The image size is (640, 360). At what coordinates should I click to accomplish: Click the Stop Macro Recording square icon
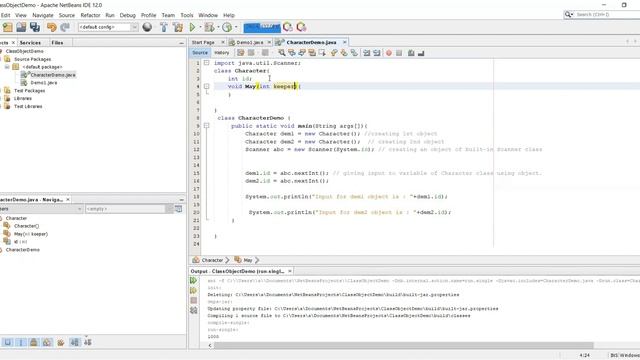click(x=399, y=53)
